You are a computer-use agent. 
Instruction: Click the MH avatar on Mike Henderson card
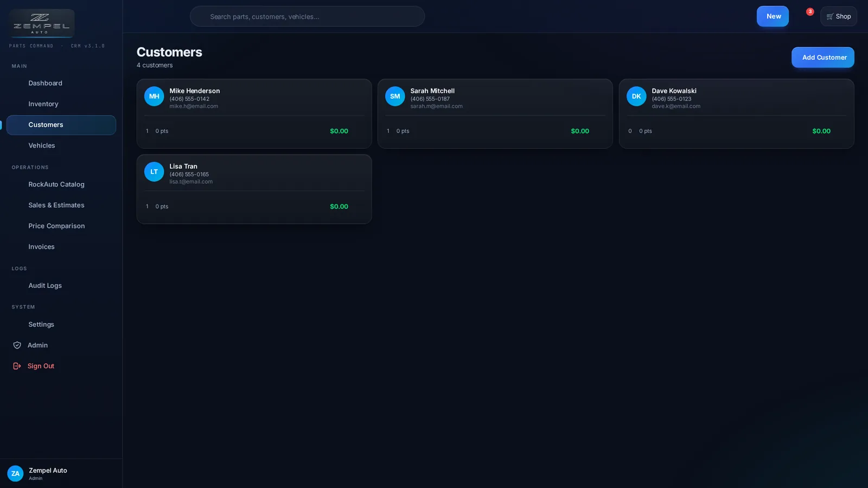(154, 97)
